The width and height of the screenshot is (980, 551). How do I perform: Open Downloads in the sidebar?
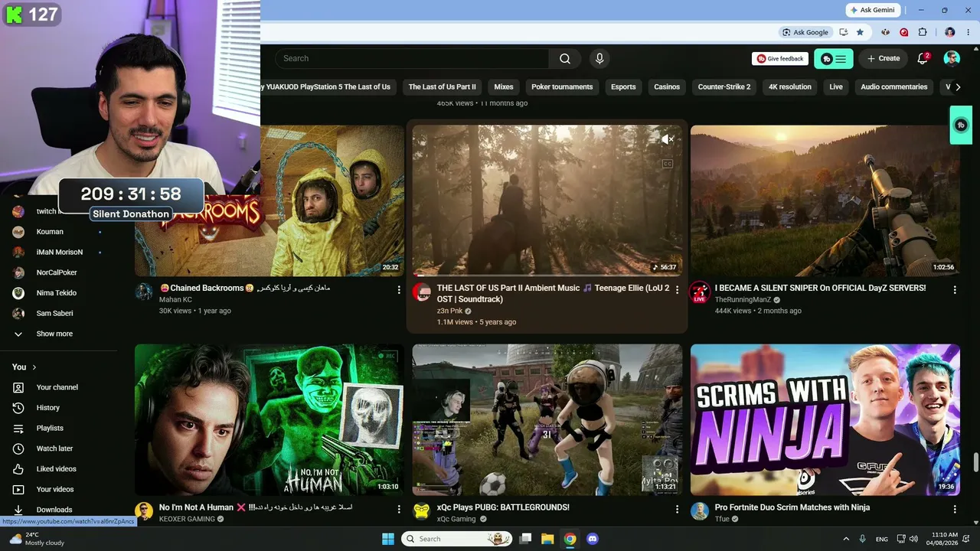point(54,510)
